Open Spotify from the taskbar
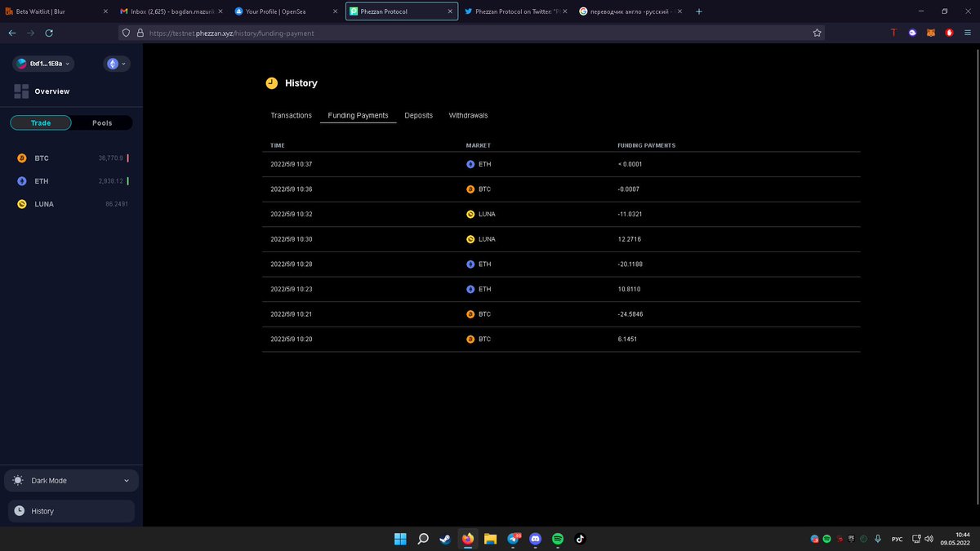Viewport: 980px width, 551px height. (x=558, y=539)
